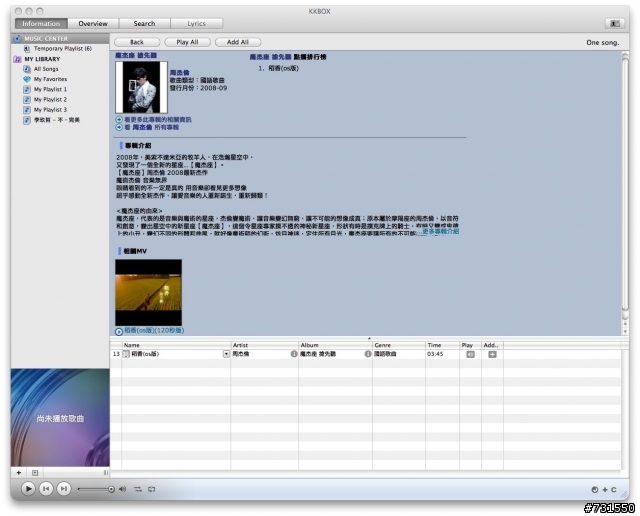
Task: Open the artist name link beside the cover
Action: [x=180, y=73]
